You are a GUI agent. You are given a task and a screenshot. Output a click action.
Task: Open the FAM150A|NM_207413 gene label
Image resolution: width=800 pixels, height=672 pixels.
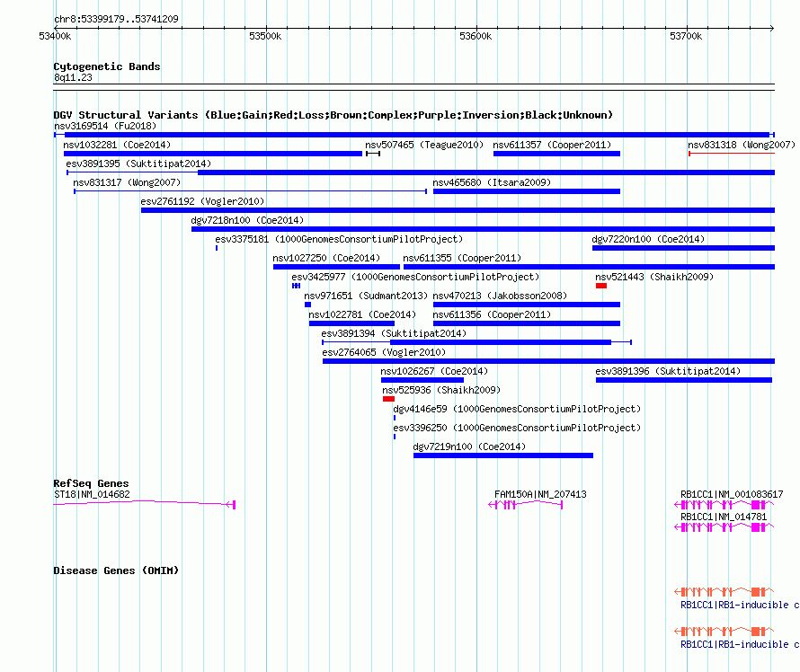click(540, 494)
